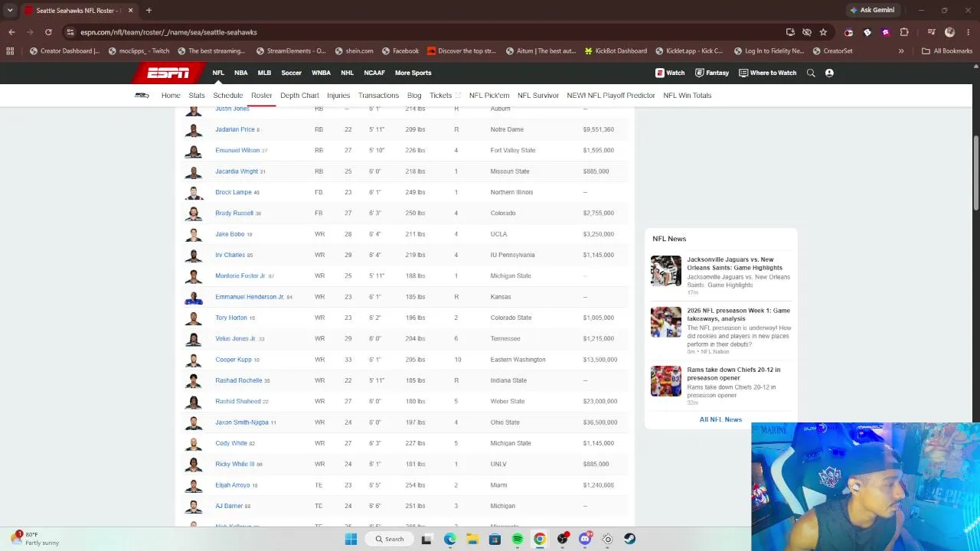Open the ESPN search icon
Image resolution: width=980 pixels, height=551 pixels.
tap(812, 73)
